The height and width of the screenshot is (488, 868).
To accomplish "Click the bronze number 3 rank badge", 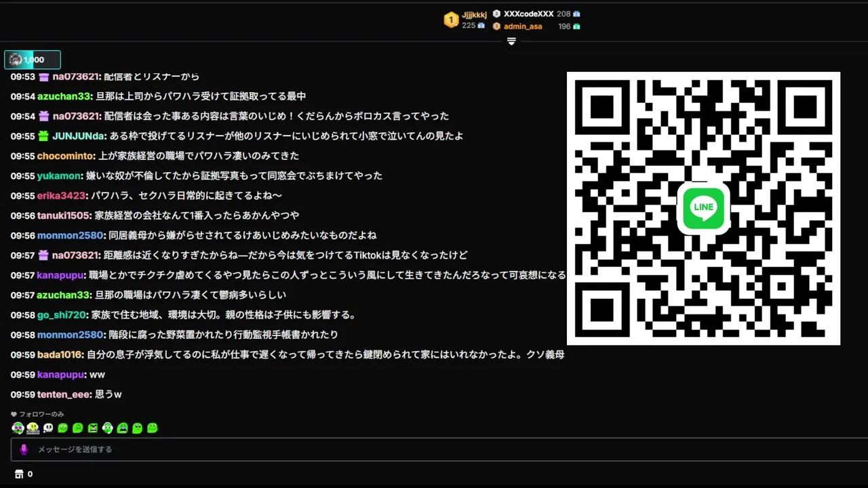I will pyautogui.click(x=496, y=26).
